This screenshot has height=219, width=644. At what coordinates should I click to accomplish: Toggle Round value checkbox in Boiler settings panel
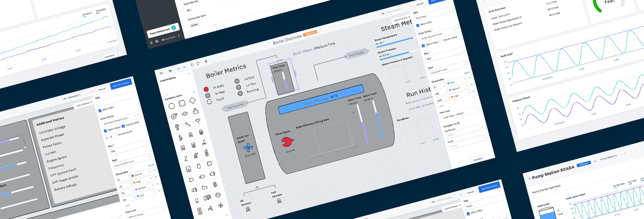[441, 41]
